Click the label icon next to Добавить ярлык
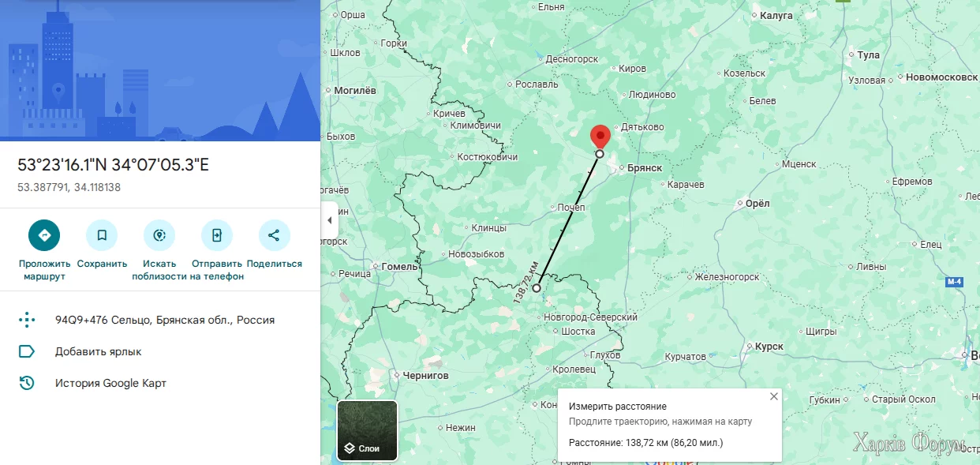The image size is (980, 465). 27,351
